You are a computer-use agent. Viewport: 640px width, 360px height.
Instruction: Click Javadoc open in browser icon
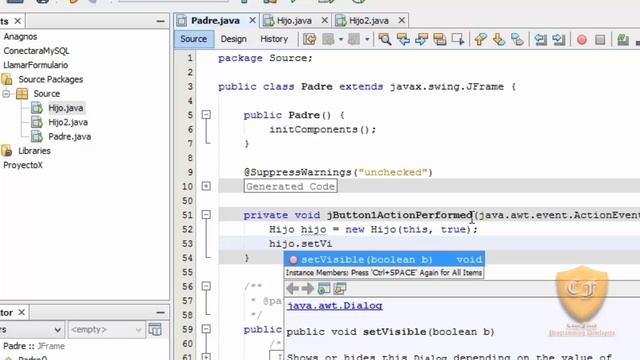pos(324,289)
